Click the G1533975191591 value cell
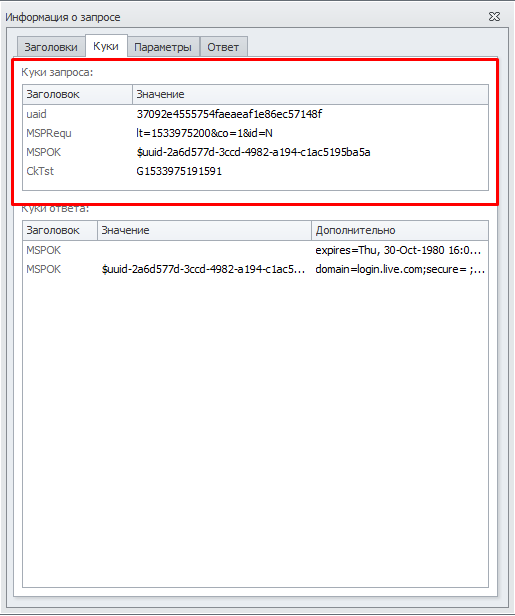The image size is (515, 616). coord(179,171)
